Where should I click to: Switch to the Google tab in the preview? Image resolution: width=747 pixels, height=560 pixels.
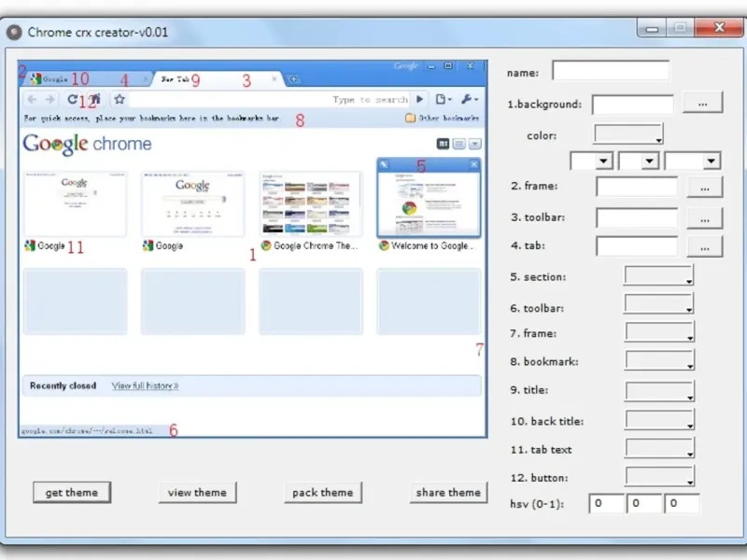click(88, 78)
